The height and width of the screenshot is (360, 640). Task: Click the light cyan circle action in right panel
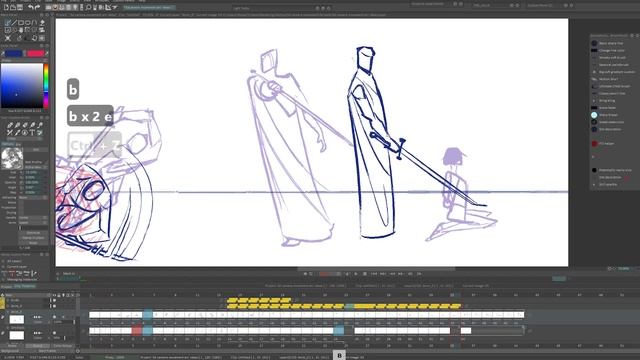tap(594, 115)
